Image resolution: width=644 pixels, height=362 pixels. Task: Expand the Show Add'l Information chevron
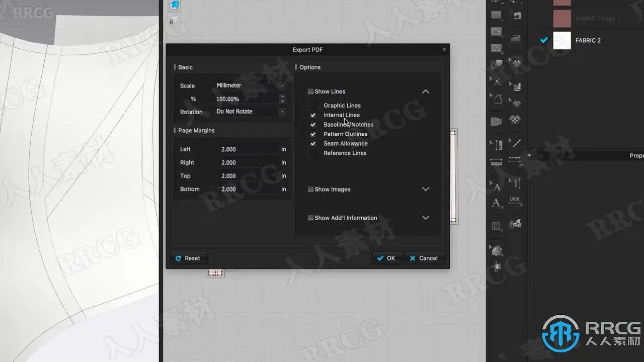tap(426, 218)
